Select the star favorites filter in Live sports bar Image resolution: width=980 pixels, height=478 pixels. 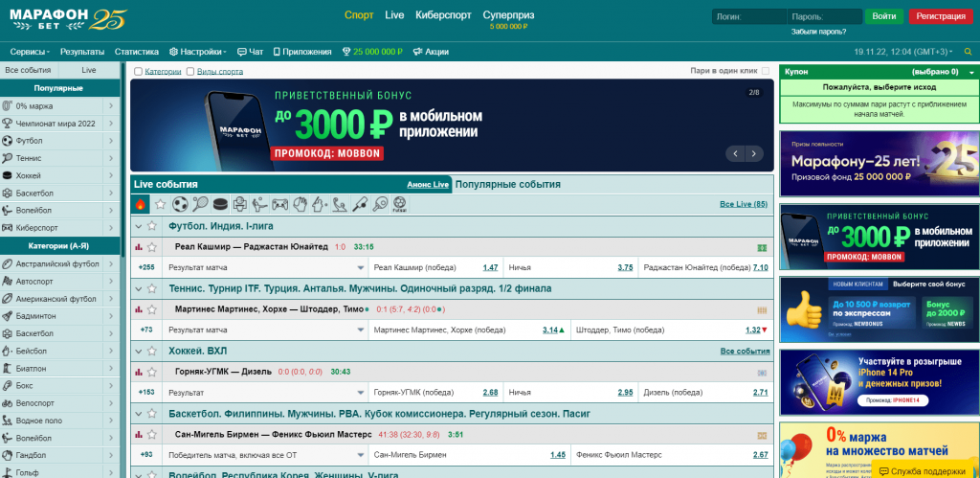(161, 204)
